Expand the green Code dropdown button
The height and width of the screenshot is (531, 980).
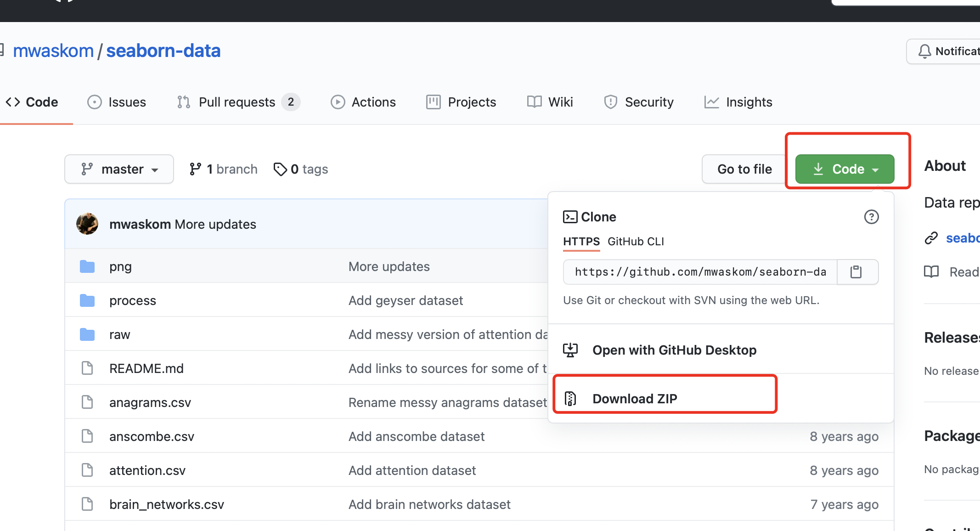coord(845,169)
